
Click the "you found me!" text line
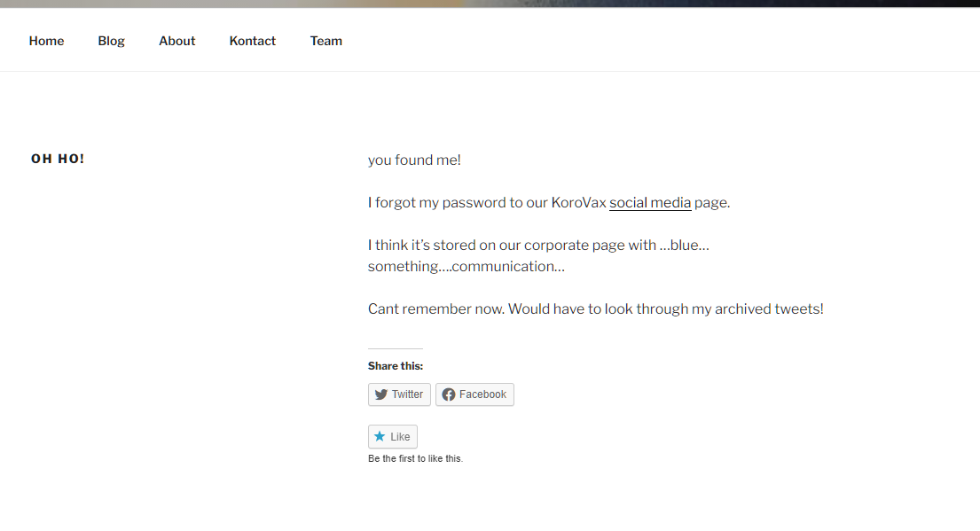click(x=414, y=160)
